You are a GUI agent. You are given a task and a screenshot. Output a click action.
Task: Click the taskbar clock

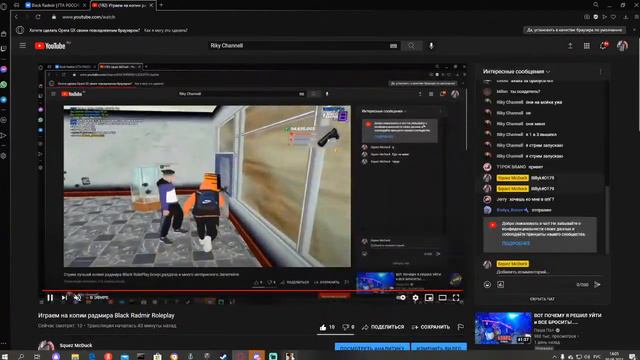point(614,356)
